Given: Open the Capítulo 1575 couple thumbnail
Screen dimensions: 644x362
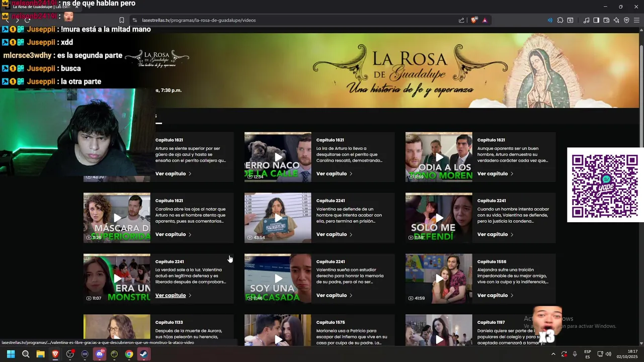Looking at the screenshot, I should click(278, 330).
